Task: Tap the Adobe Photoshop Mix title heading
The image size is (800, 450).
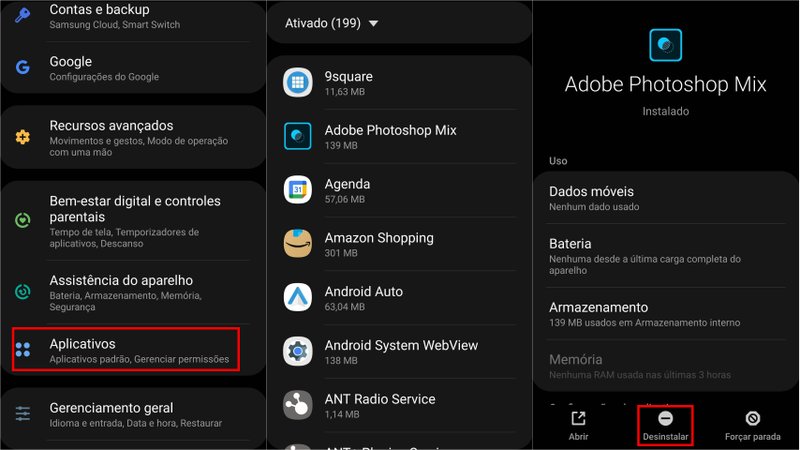Action: 665,84
